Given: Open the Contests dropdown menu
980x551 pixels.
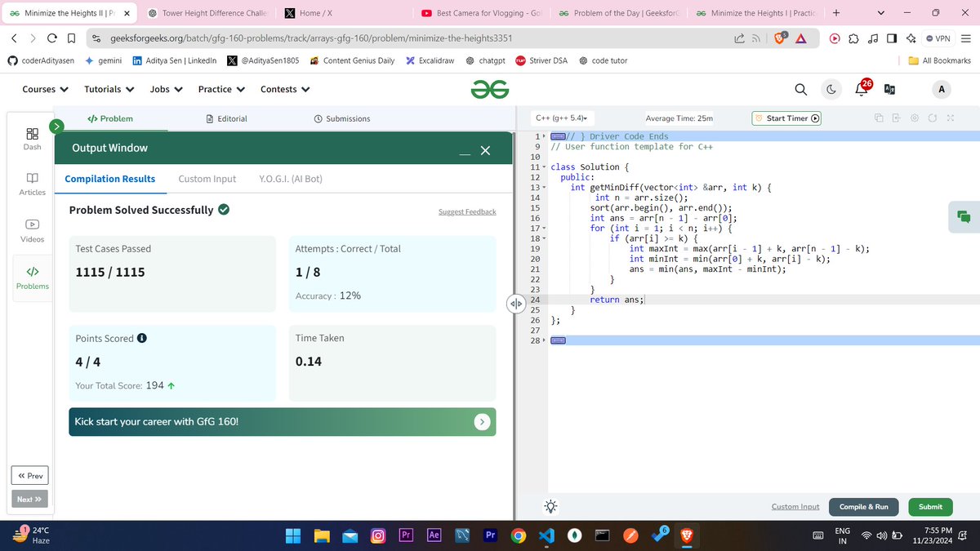Looking at the screenshot, I should tap(285, 90).
